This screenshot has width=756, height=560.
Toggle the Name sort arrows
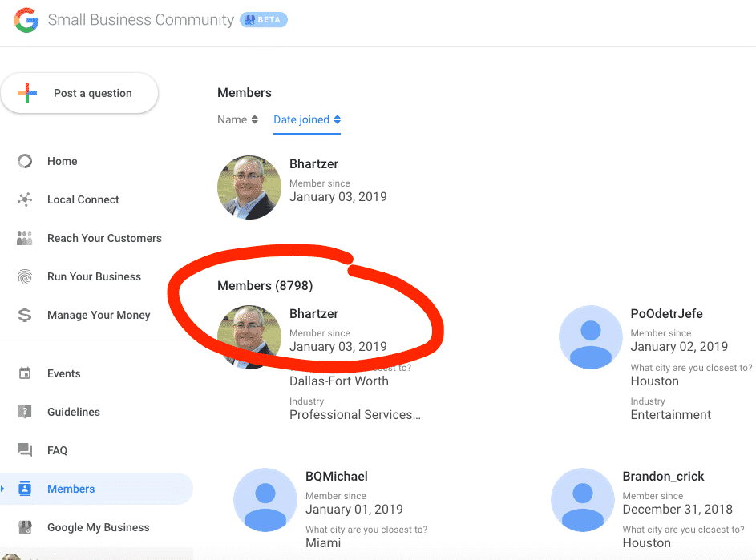click(x=255, y=119)
